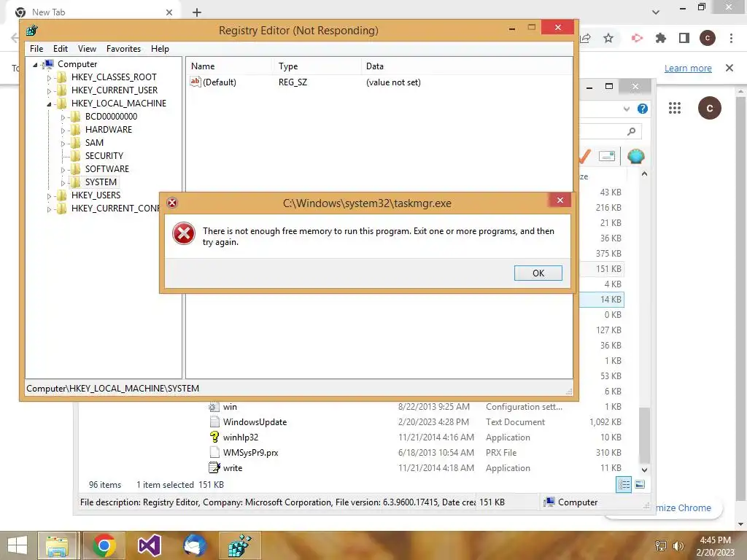This screenshot has width=747, height=560.
Task: Select the HARDWARE folder icon
Action: [x=75, y=130]
